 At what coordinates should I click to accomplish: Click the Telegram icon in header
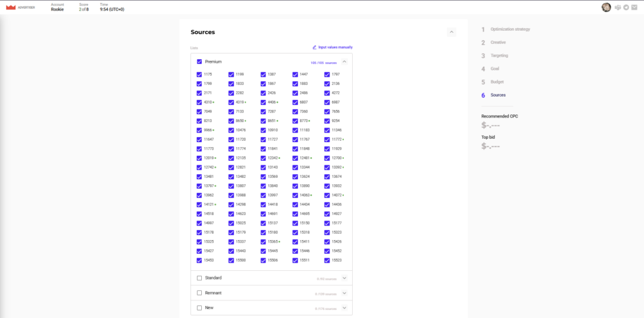coord(626,8)
